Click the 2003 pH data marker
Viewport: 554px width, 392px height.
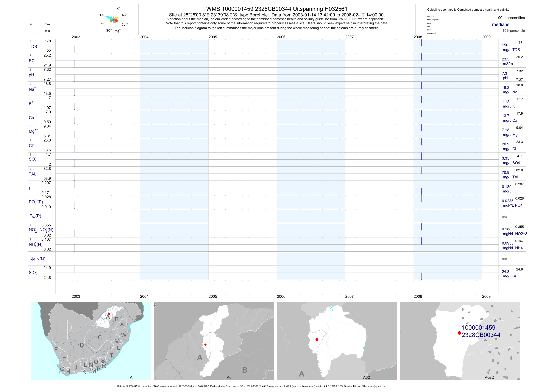click(74, 78)
